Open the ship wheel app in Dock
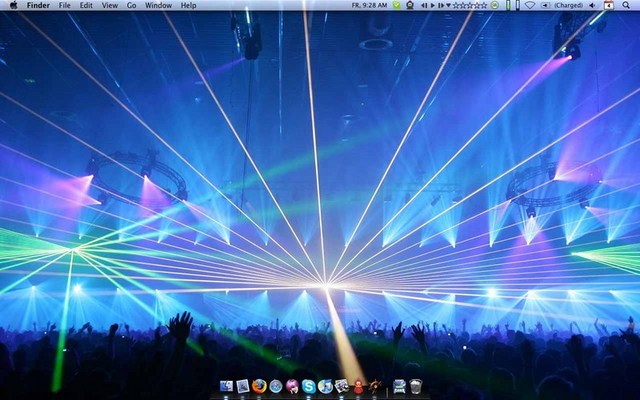Viewport: 640px width, 400px height. (x=375, y=386)
